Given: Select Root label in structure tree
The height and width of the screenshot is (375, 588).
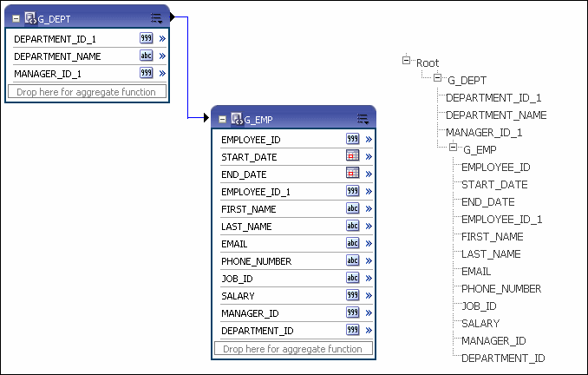Looking at the screenshot, I should tap(428, 62).
